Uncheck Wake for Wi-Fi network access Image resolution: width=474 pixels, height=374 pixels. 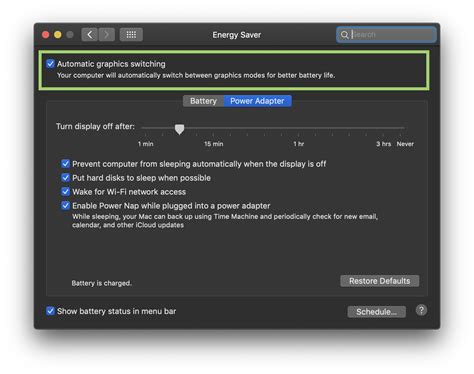pyautogui.click(x=65, y=192)
